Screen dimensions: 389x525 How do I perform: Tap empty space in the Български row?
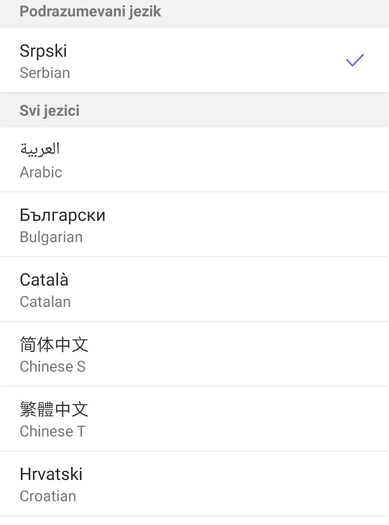point(234,225)
